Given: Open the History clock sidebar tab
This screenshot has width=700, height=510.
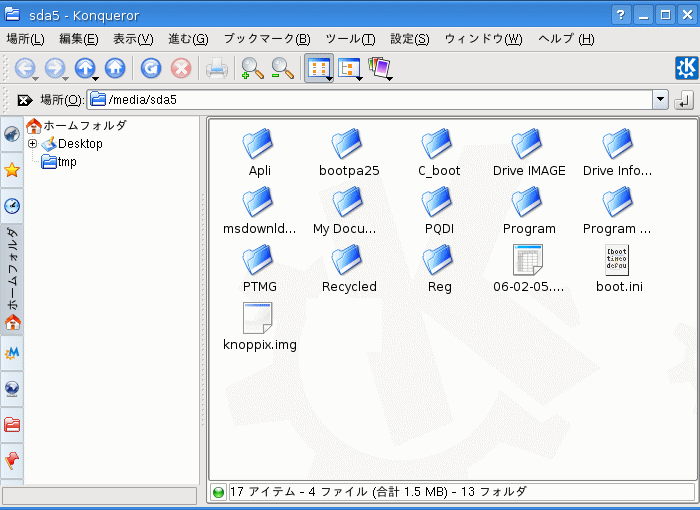Looking at the screenshot, I should click(12, 206).
